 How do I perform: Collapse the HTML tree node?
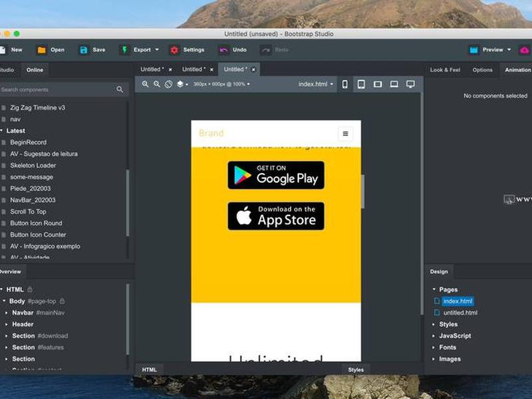pos(2,289)
